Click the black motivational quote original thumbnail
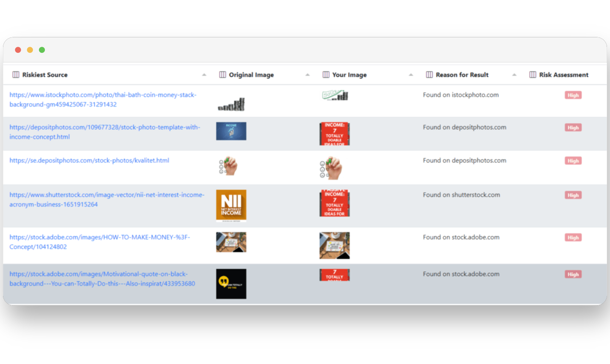This screenshot has width=610, height=364. tap(231, 284)
